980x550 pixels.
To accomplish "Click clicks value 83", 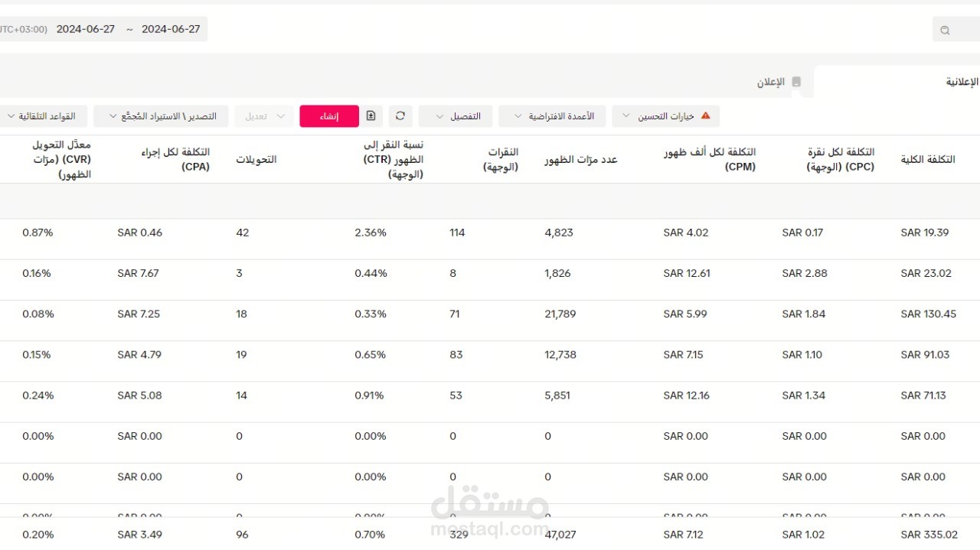I will 456,354.
